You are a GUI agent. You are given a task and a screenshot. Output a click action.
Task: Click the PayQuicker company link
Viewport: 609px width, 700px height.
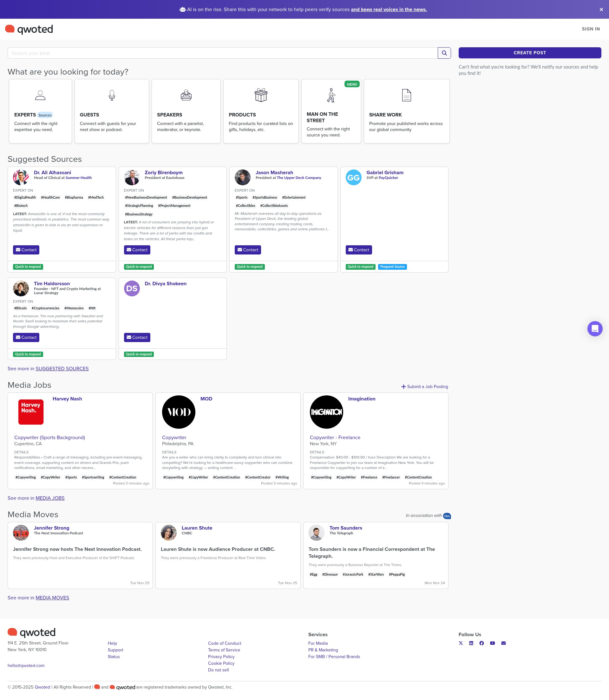click(x=389, y=178)
